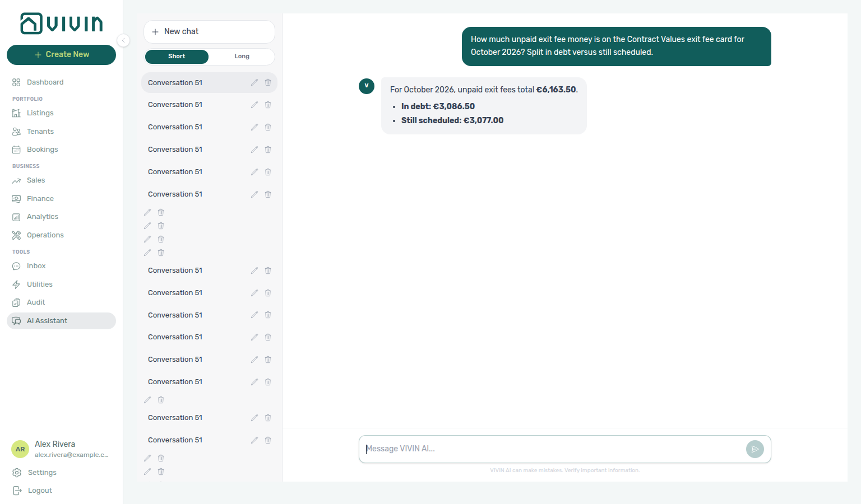
Task: Send the message with the paper-plane button
Action: point(755,449)
